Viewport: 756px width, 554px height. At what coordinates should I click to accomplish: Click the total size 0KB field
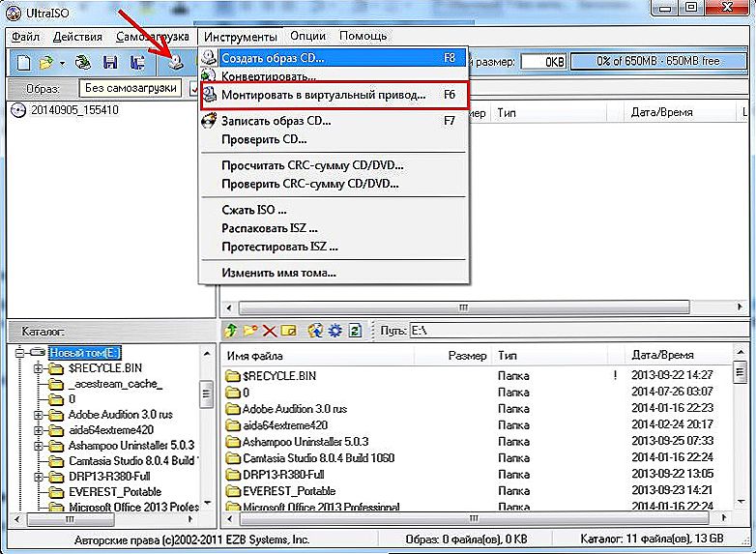pos(544,62)
